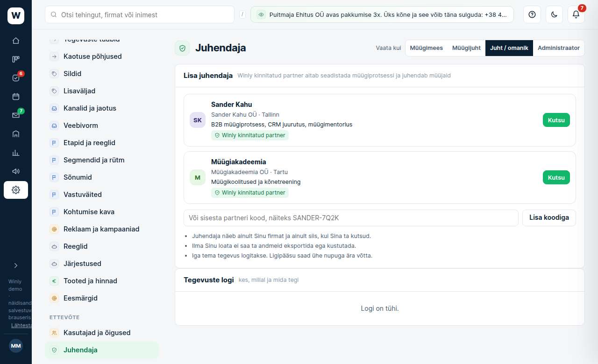Open the pipeline board icon
Image resolution: width=598 pixels, height=364 pixels.
point(16,59)
